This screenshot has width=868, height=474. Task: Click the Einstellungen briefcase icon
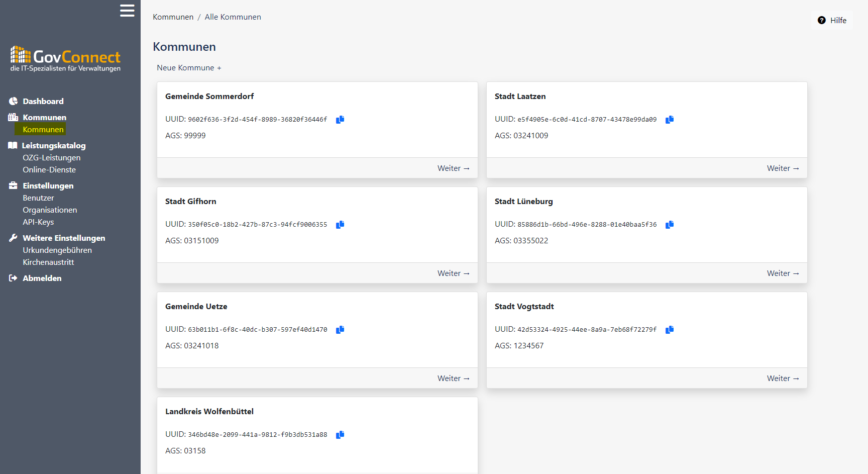coord(13,185)
